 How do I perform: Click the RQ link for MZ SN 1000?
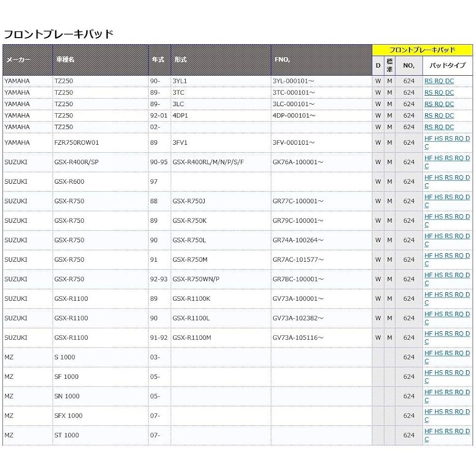459,392
